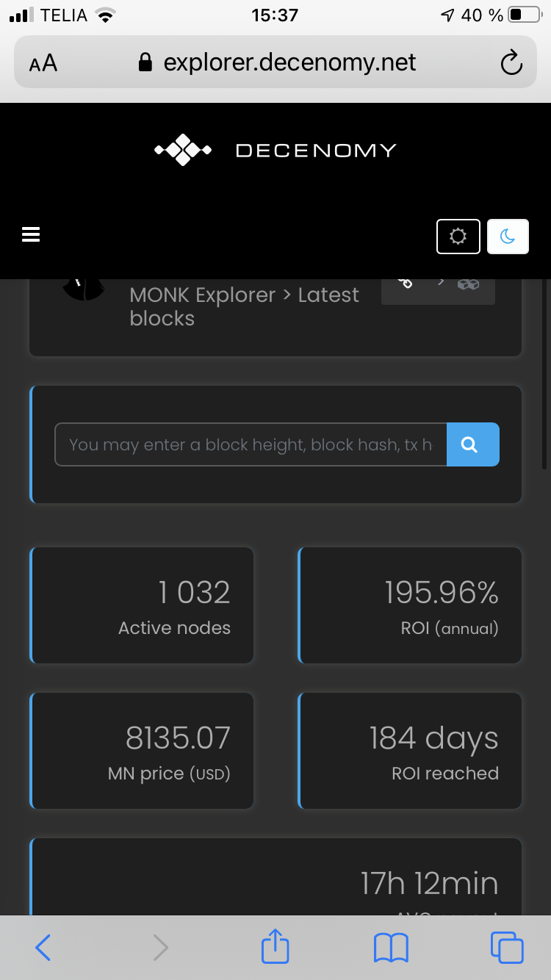Image resolution: width=551 pixels, height=980 pixels.
Task: Select the ROI reached days card
Action: pyautogui.click(x=410, y=751)
